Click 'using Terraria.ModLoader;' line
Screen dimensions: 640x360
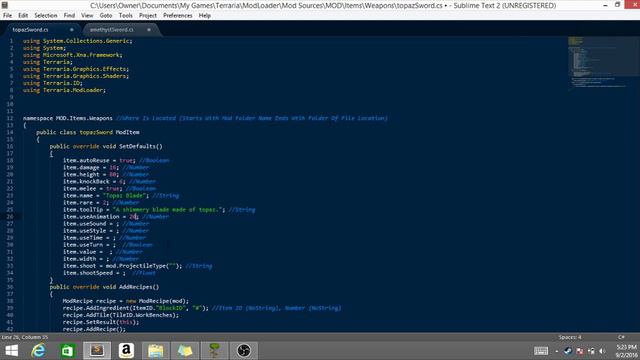point(64,90)
